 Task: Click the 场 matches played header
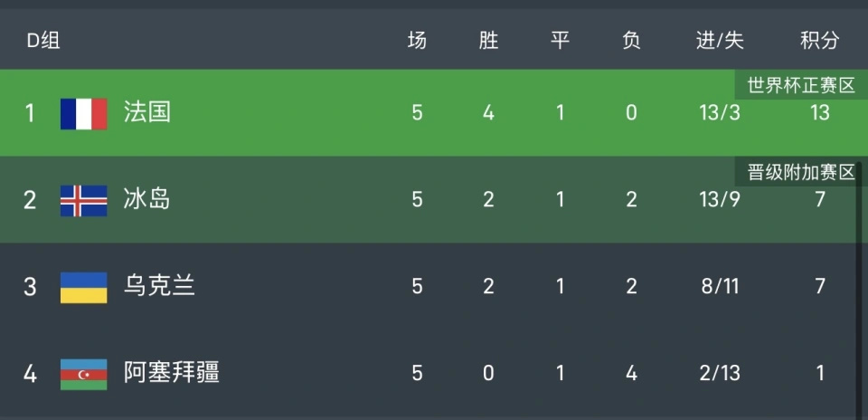[x=417, y=41]
